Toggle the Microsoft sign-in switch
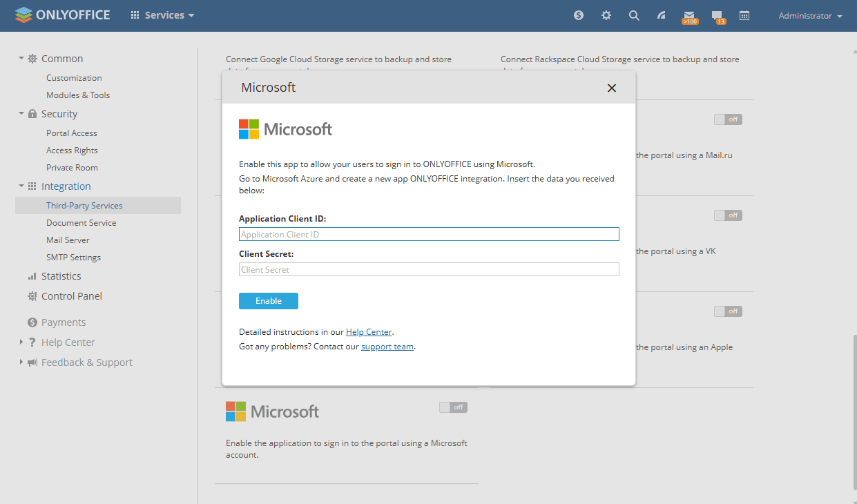This screenshot has width=857, height=504. 453,407
